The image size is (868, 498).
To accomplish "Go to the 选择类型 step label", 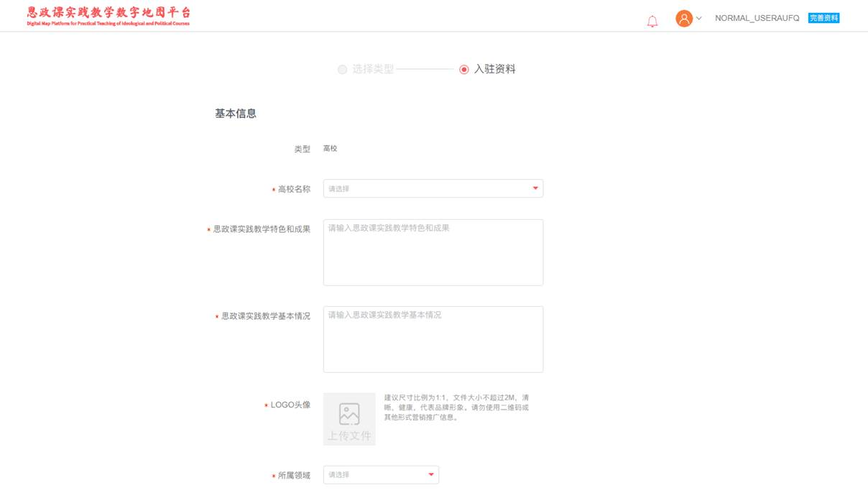I will tap(373, 70).
